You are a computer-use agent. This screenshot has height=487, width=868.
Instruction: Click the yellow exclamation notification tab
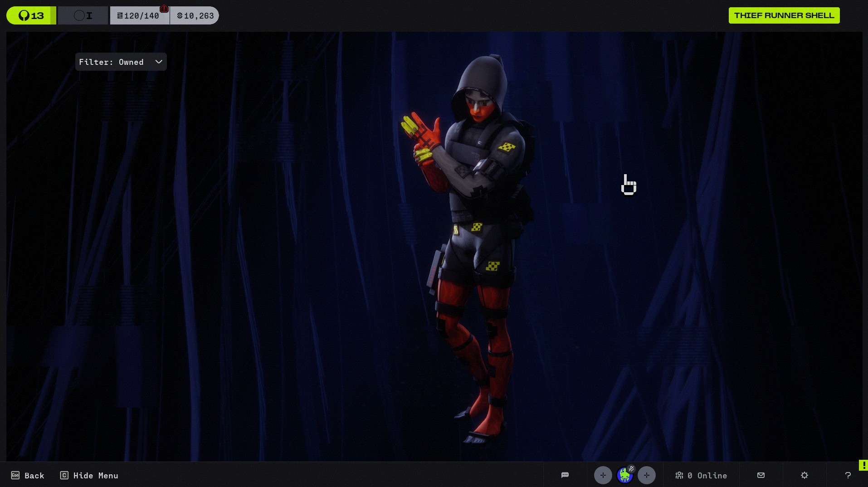863,465
